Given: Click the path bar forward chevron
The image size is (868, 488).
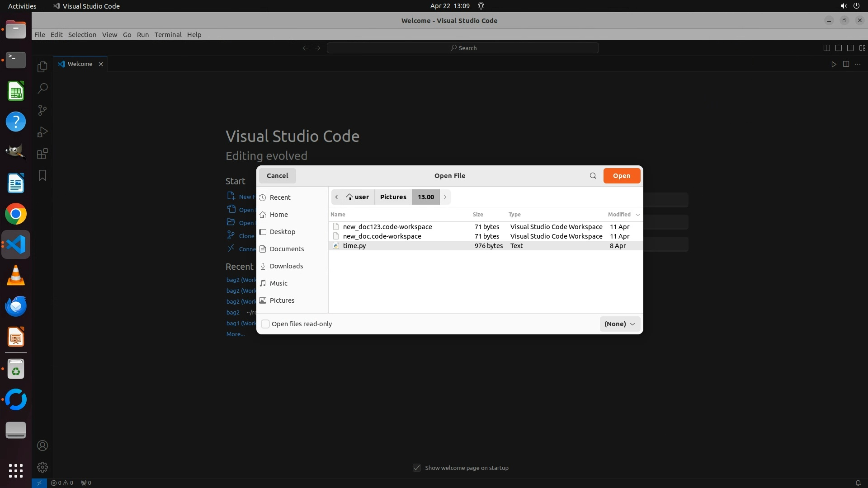Looking at the screenshot, I should coord(445,197).
